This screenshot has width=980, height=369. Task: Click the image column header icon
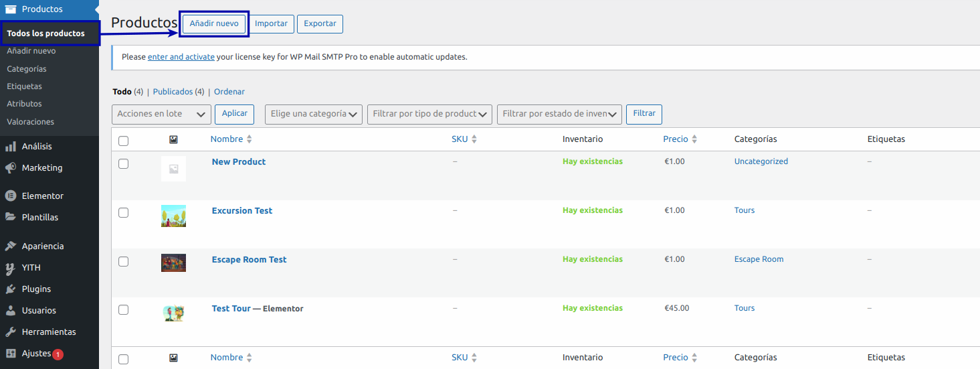tap(173, 139)
